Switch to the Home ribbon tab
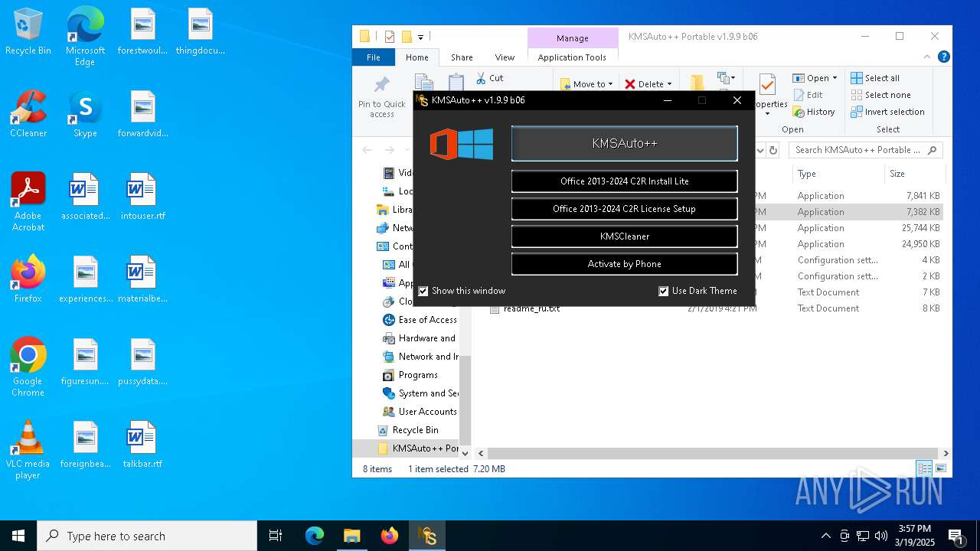The width and height of the screenshot is (980, 551). [417, 57]
